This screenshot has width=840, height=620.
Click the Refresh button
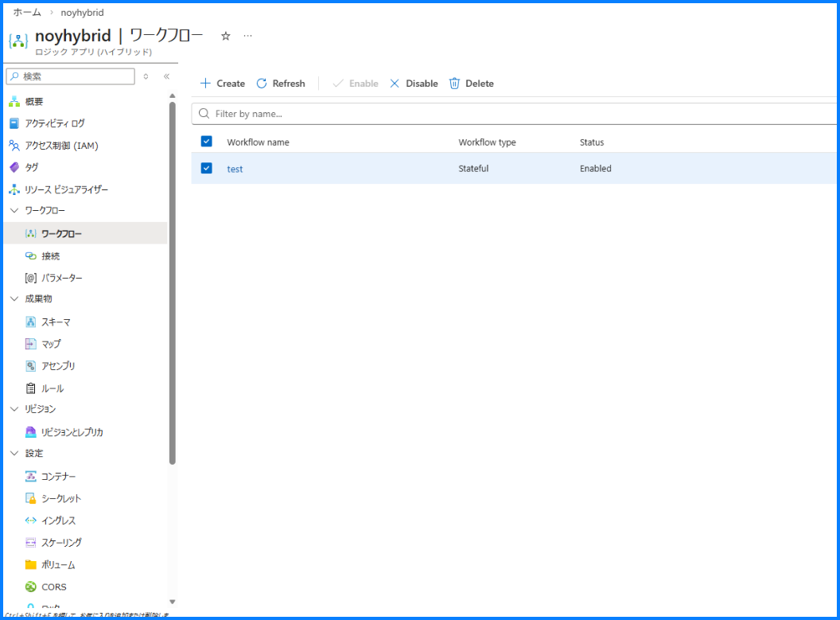click(x=281, y=83)
